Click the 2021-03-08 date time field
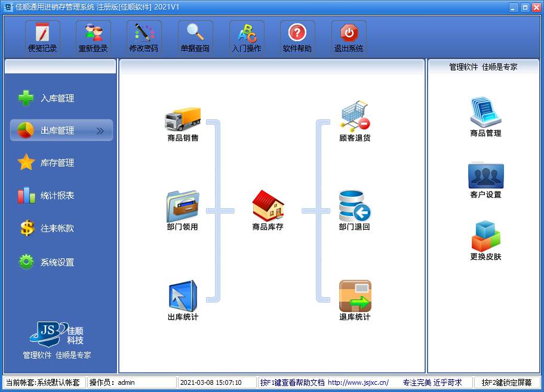 (x=217, y=382)
